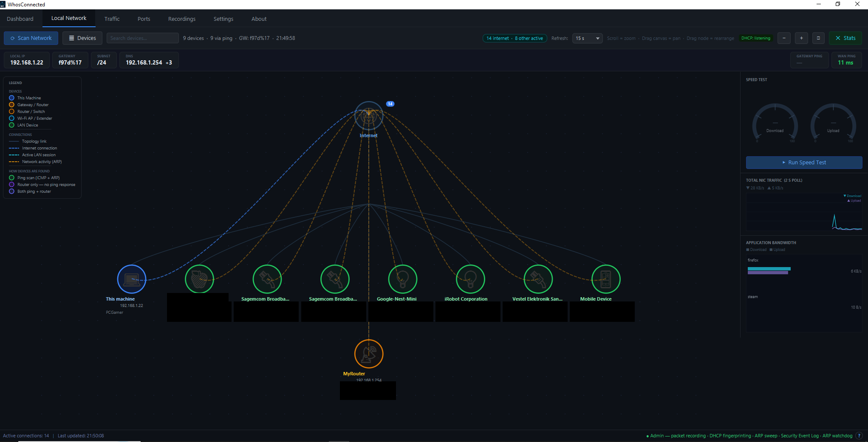Close the Stats panel
The height and width of the screenshot is (442, 868).
[x=845, y=38]
